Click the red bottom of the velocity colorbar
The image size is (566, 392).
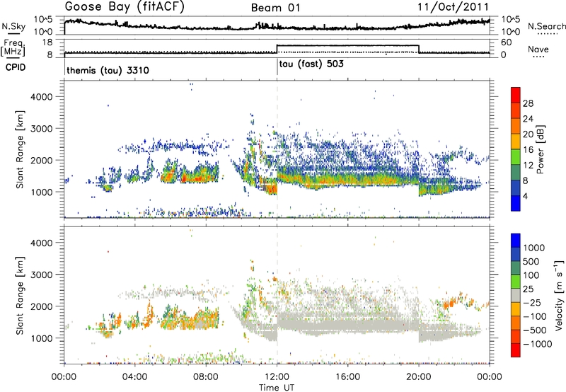pyautogui.click(x=516, y=350)
